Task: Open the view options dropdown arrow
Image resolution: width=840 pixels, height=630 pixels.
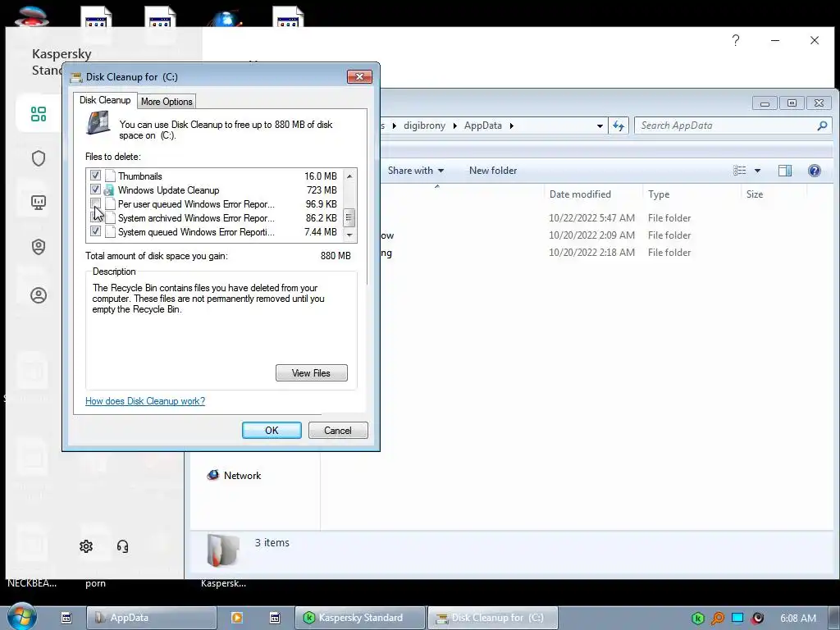Action: pos(757,171)
